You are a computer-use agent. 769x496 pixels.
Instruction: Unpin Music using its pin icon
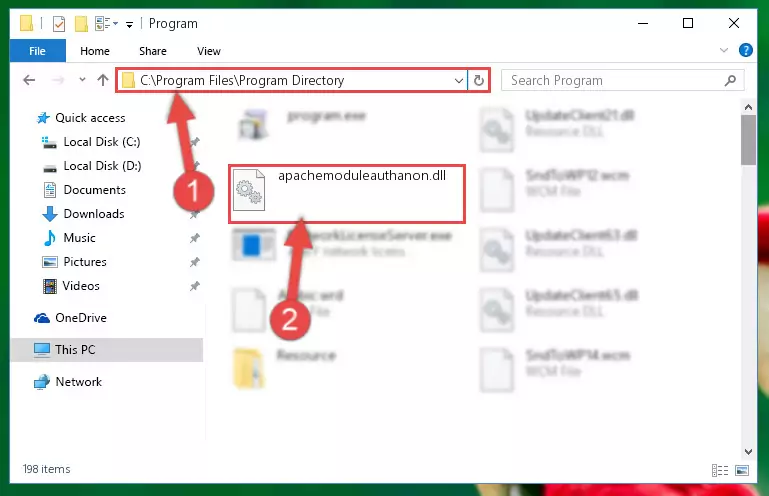[195, 238]
